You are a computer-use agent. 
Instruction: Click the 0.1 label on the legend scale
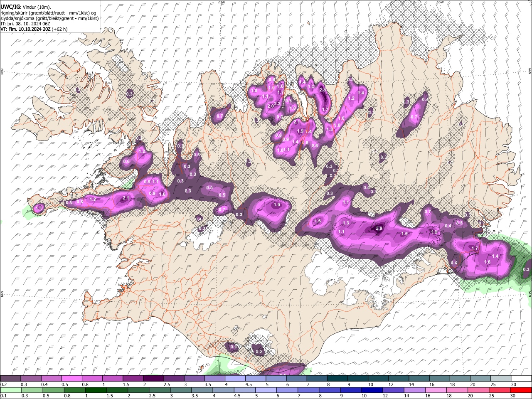(x=3, y=397)
